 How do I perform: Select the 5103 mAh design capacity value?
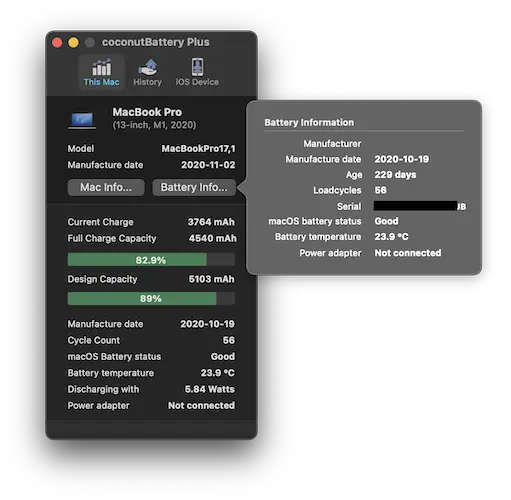click(211, 279)
